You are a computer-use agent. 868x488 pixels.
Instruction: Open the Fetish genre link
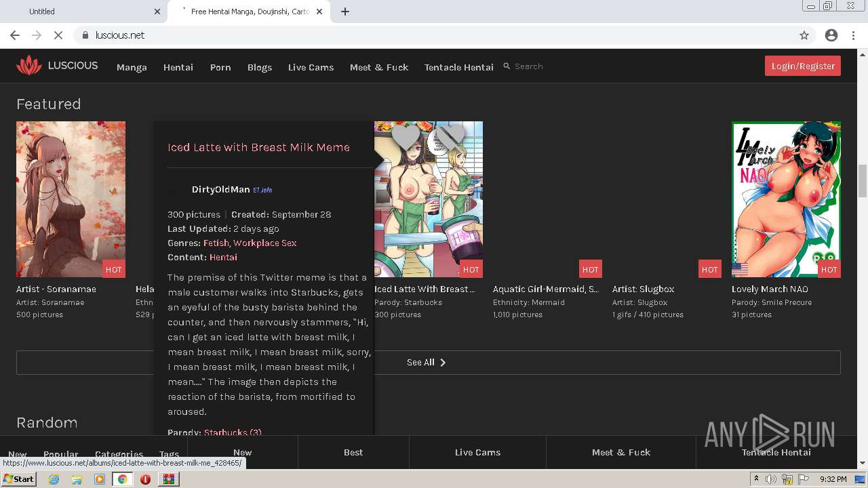coord(216,243)
